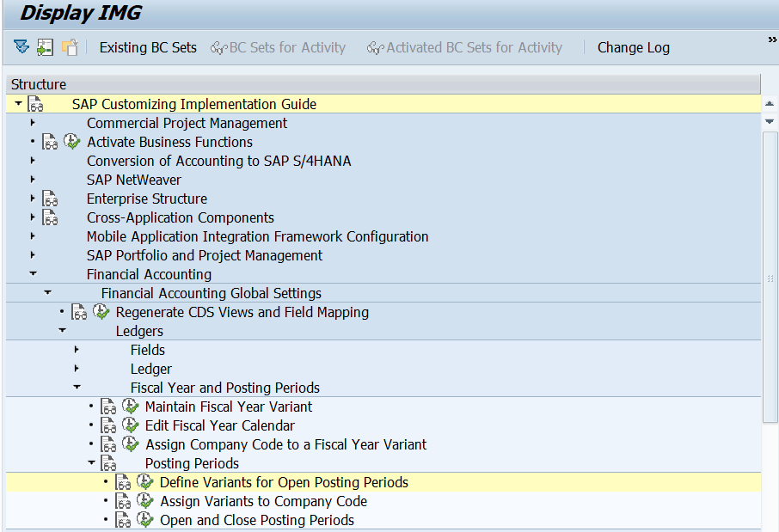Expand the Commercial Project Management node

coord(33,122)
